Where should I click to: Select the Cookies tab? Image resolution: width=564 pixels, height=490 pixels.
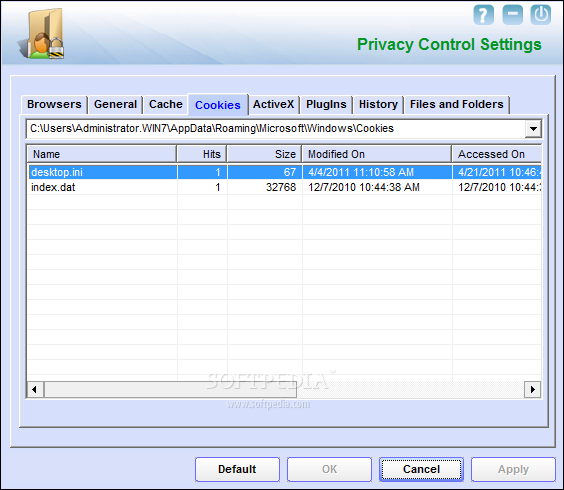pos(218,105)
